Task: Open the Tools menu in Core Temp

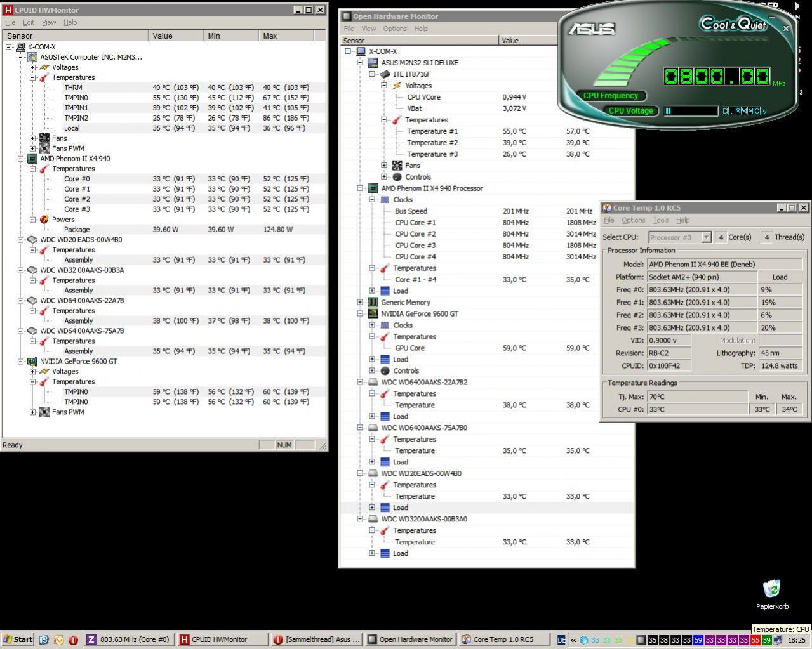Action: [x=661, y=220]
